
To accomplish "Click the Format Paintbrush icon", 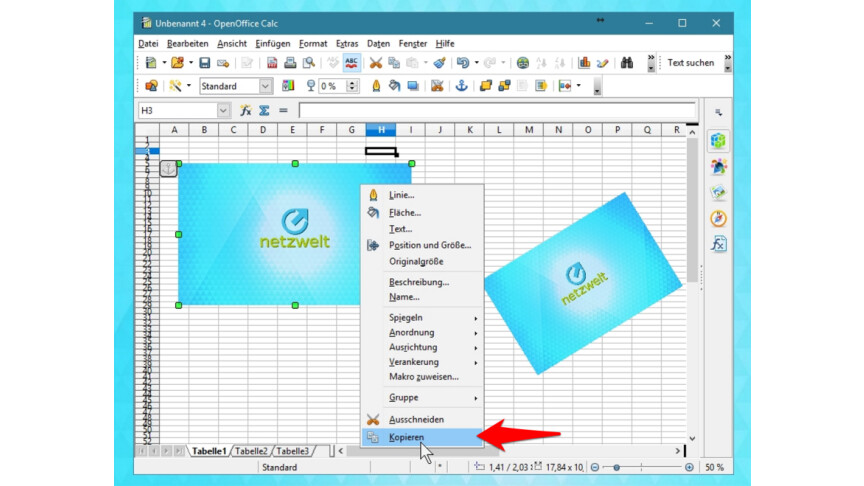I will 439,63.
